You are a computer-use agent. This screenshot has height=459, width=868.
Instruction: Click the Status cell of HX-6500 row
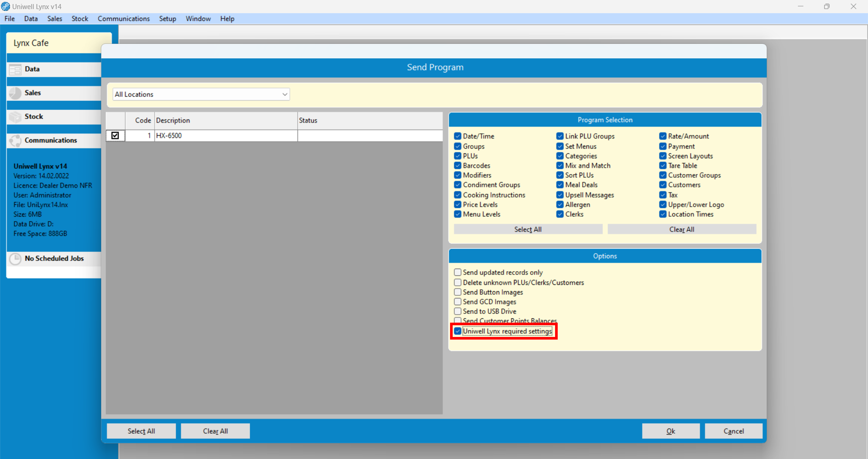click(370, 135)
